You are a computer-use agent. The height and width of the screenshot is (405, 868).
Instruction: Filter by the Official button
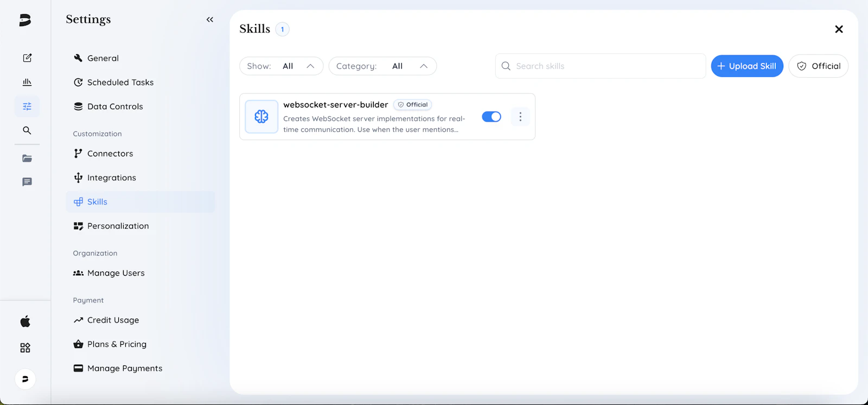[818, 66]
